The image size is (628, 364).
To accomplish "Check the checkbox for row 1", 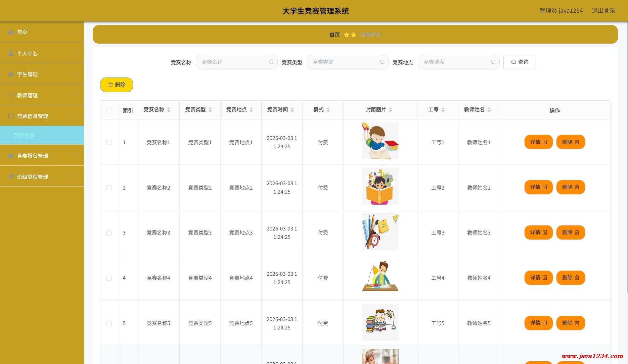I will coord(109,143).
